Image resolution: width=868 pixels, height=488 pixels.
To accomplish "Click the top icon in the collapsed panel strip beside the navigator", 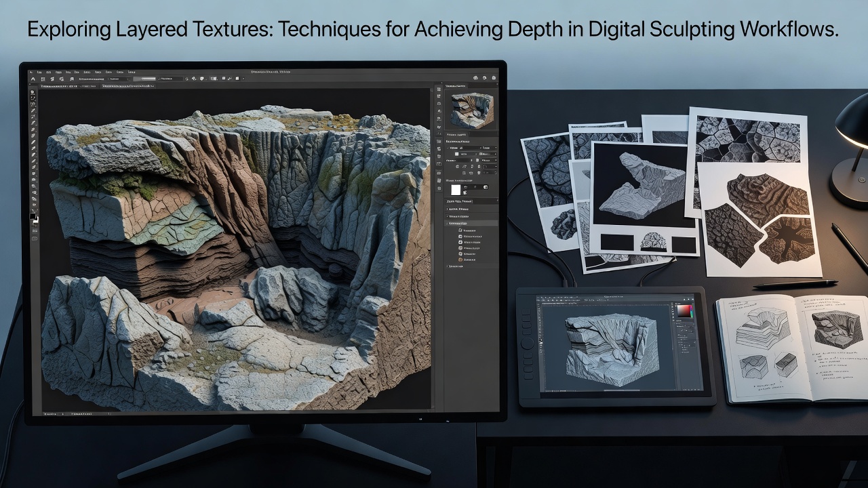I will click(439, 89).
